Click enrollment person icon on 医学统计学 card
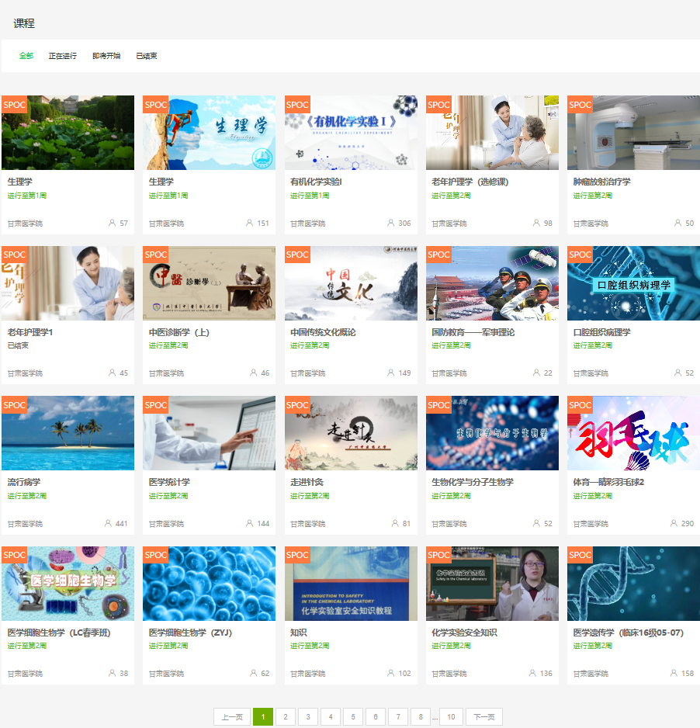The height and width of the screenshot is (728, 700). (249, 523)
